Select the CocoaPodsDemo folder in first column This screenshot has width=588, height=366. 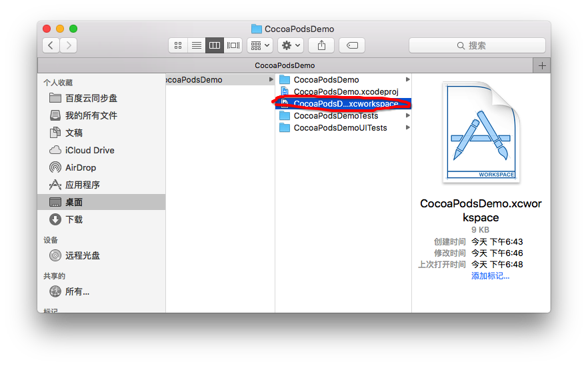coord(220,79)
